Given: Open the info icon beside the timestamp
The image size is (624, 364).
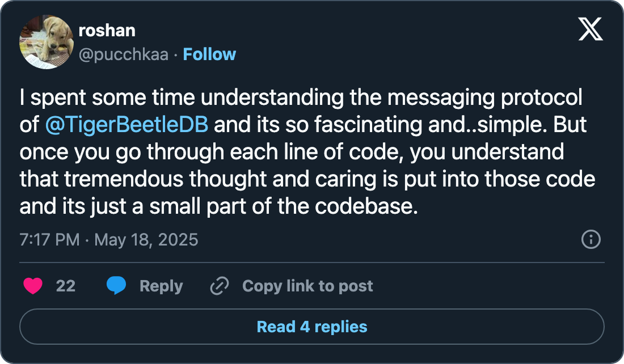Looking at the screenshot, I should click(591, 240).
